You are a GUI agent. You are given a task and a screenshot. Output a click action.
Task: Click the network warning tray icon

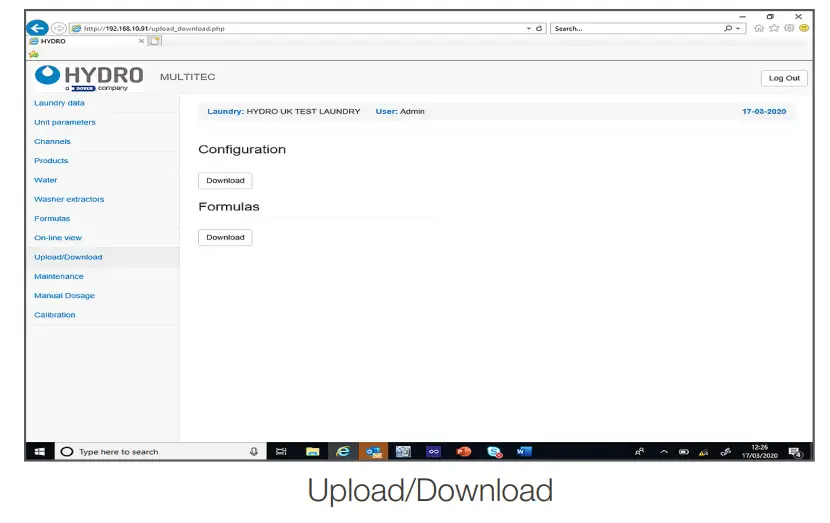[703, 452]
